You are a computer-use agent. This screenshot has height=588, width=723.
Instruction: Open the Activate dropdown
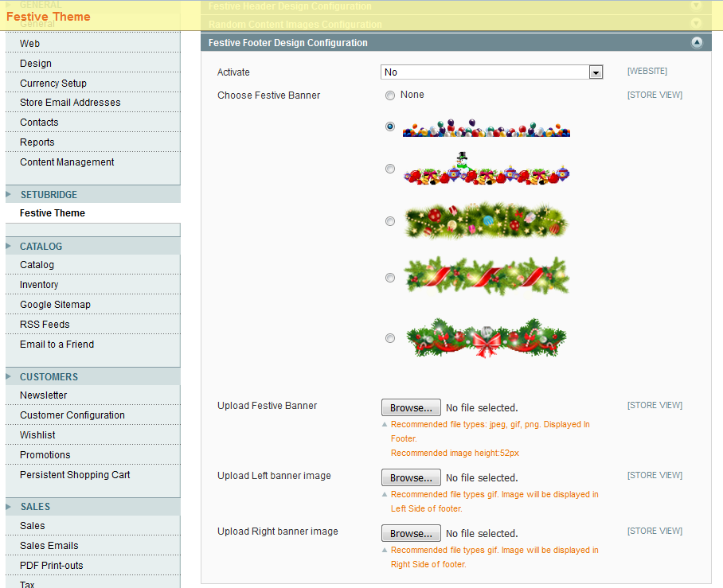pos(491,72)
